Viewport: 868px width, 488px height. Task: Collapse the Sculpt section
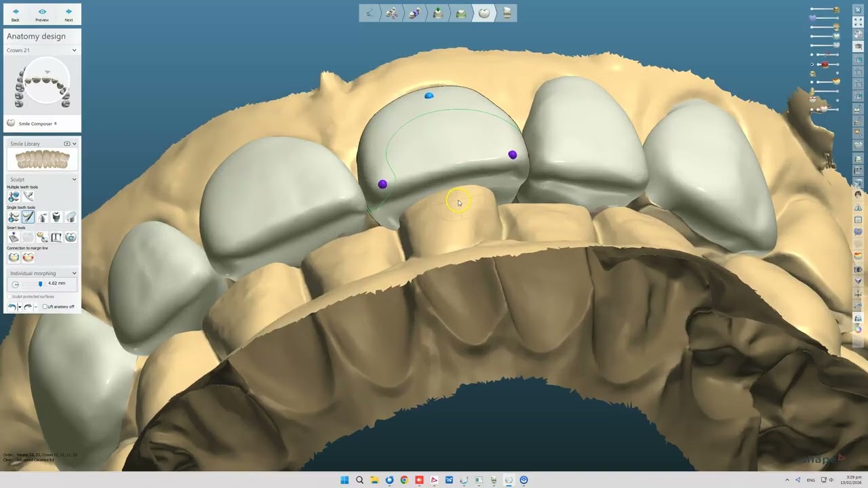74,180
